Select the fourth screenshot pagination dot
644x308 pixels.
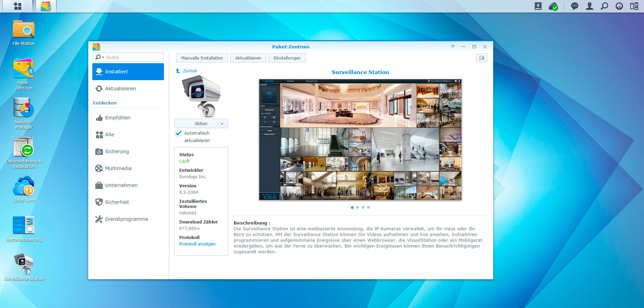tap(368, 207)
